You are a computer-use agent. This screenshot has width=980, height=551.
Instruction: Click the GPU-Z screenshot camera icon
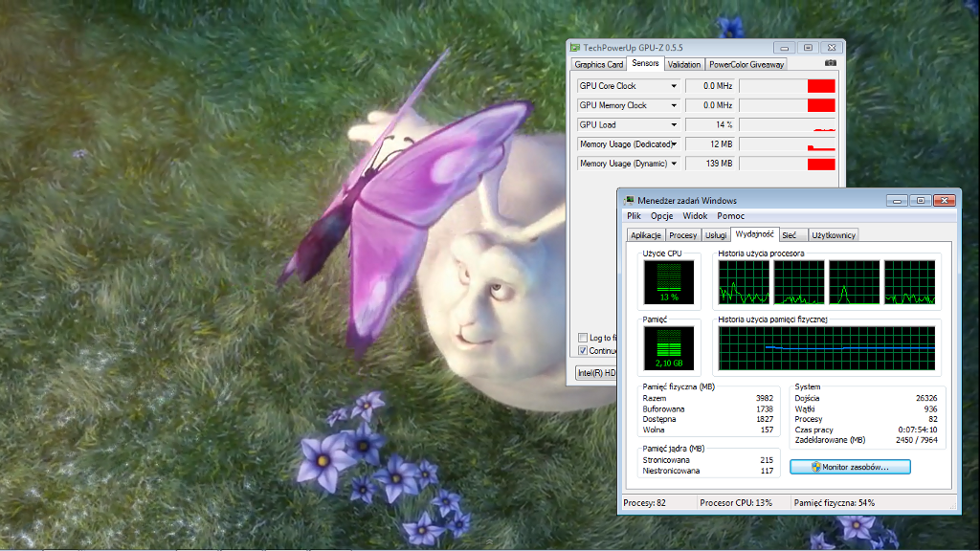pyautogui.click(x=830, y=63)
